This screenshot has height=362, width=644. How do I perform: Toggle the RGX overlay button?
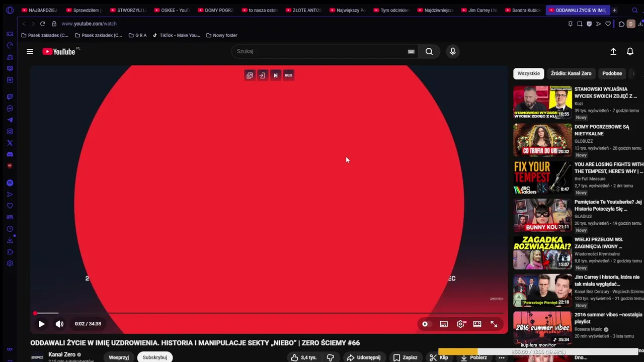click(288, 75)
